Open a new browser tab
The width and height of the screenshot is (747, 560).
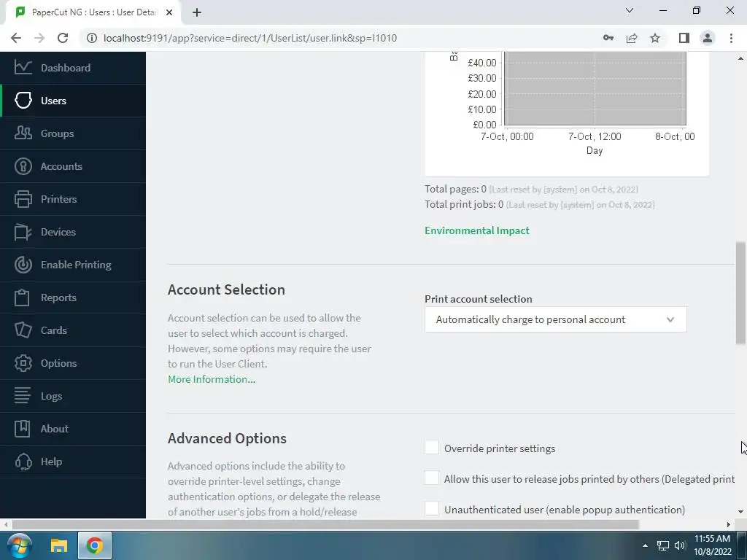coord(197,12)
